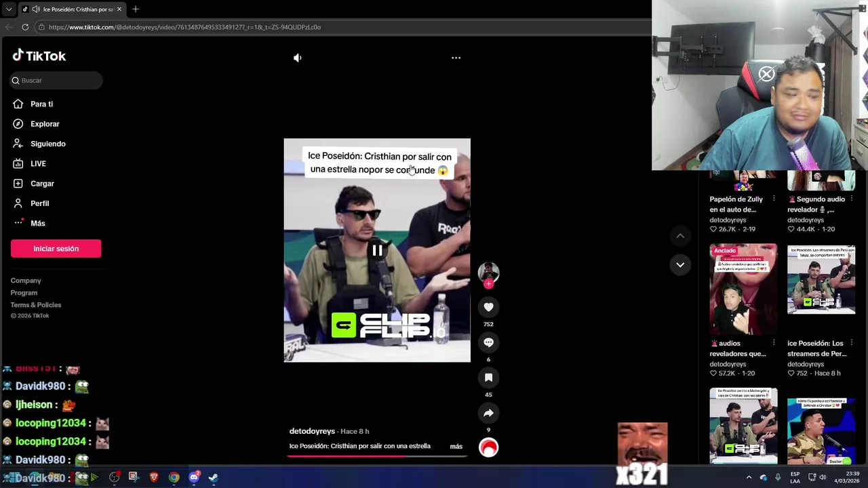868x488 pixels.
Task: Pause the playing TikTok video
Action: coord(377,251)
